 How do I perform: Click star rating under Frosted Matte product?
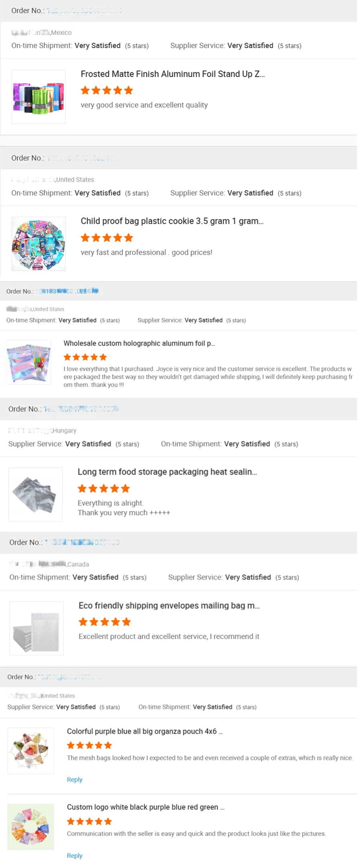point(107,90)
